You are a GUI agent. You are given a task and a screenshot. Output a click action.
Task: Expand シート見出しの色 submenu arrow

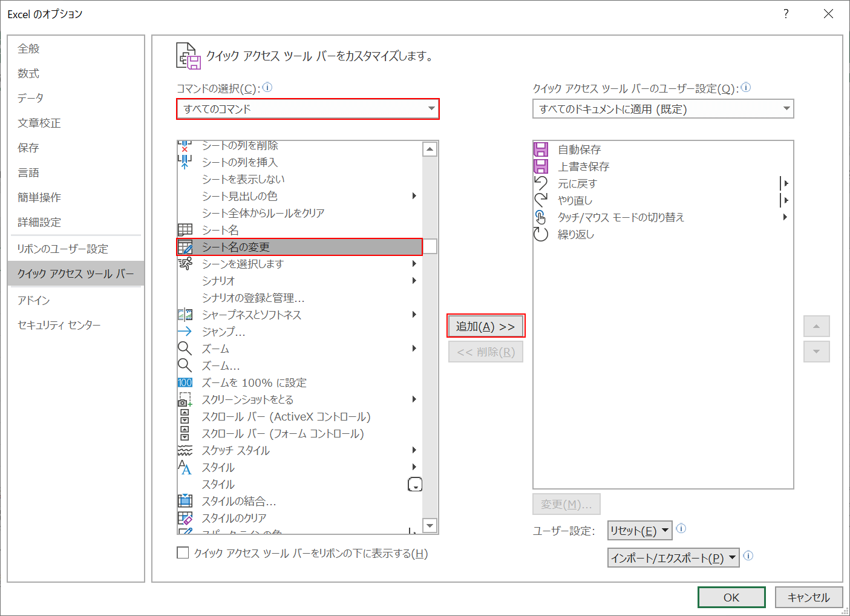click(x=414, y=195)
